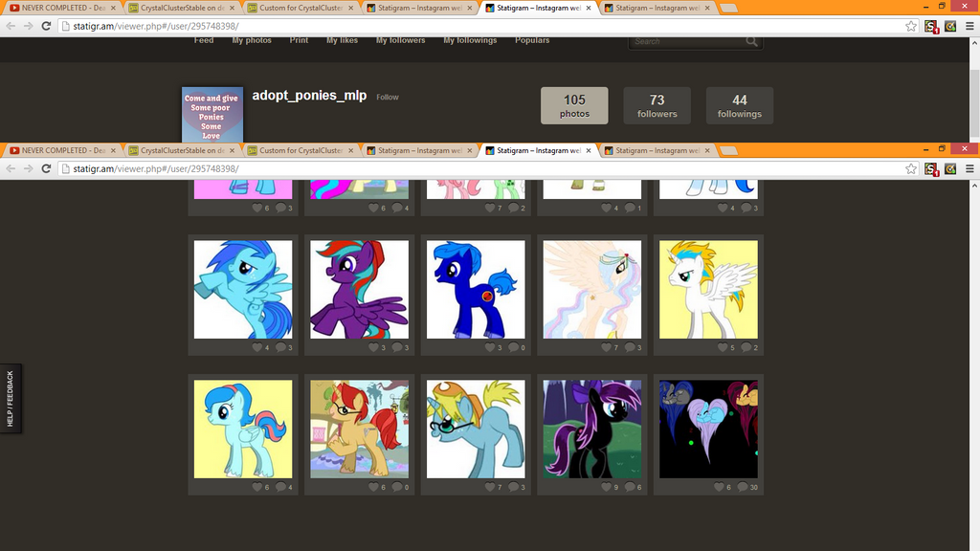This screenshot has height=551, width=980.
Task: Reload the page in the upper browser window
Action: click(46, 26)
